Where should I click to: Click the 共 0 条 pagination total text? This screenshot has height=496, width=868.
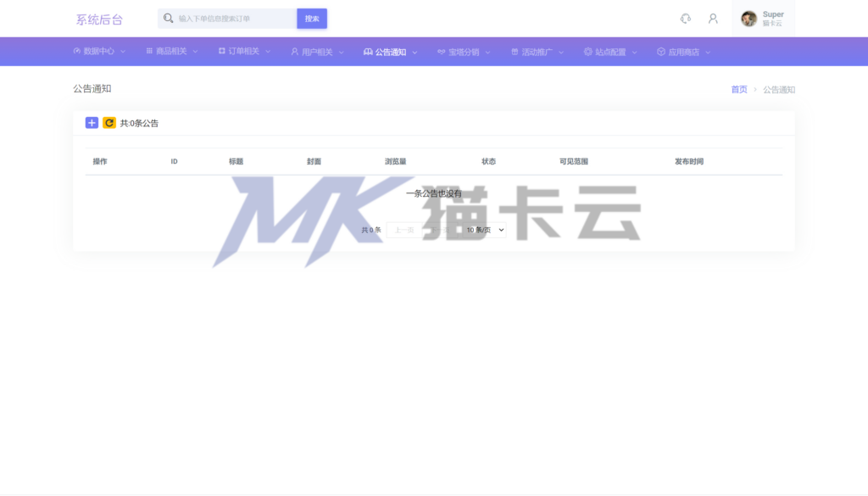371,230
